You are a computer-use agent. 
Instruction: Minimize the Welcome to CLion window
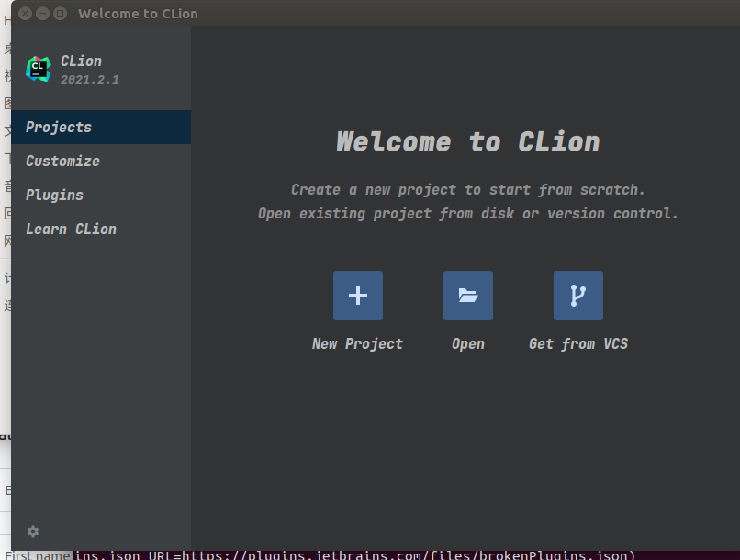[x=42, y=13]
